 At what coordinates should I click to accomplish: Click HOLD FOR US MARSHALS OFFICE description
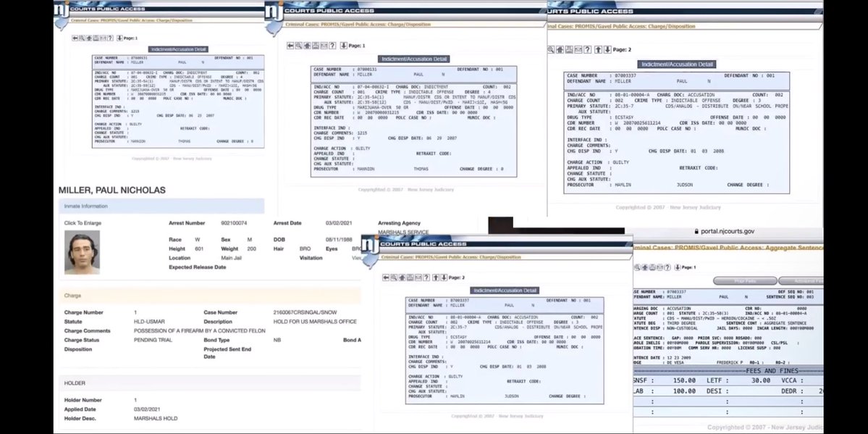coord(315,322)
